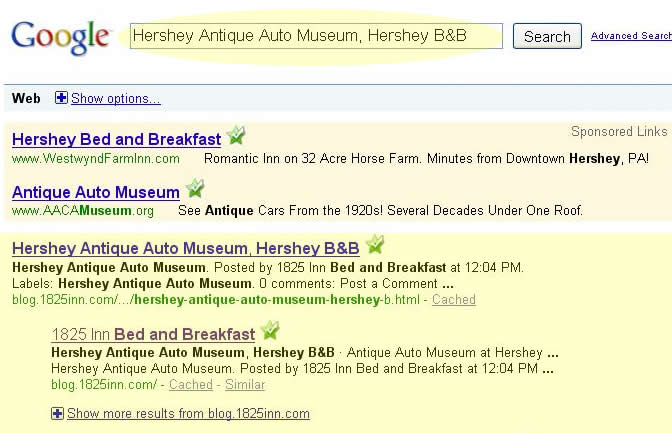Star the Hershey Antique Auto Museum result
Image resolution: width=672 pixels, height=433 pixels.
pyautogui.click(x=375, y=244)
